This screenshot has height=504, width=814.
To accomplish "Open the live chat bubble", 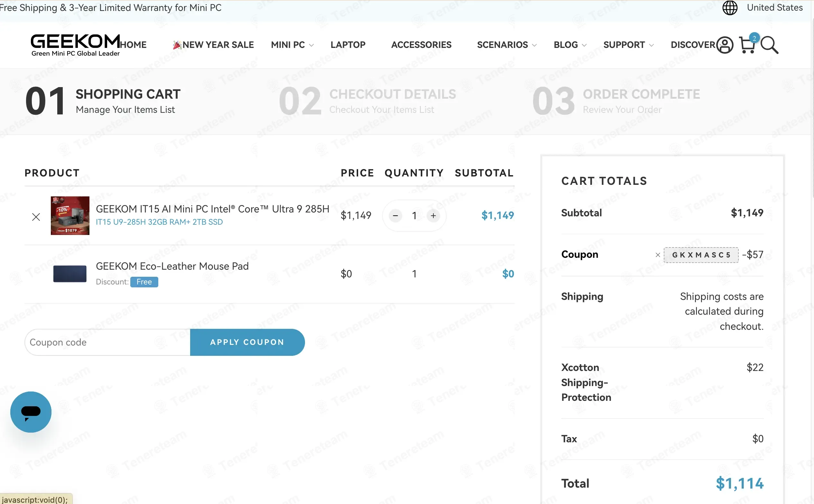I will (31, 412).
